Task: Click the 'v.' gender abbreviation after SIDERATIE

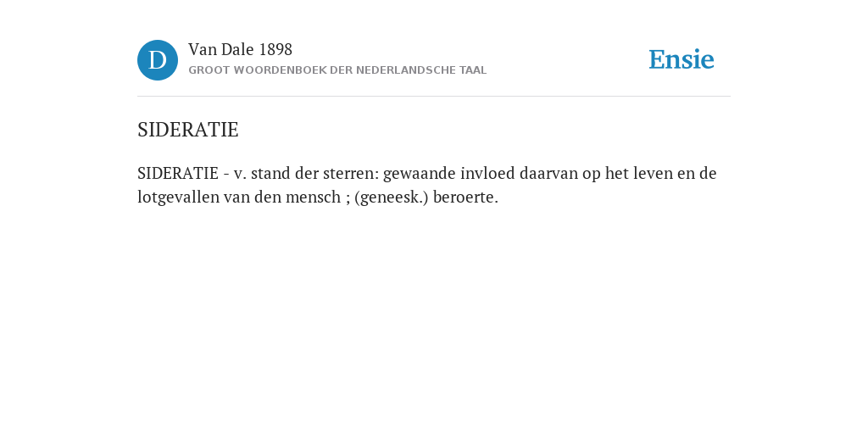Action: pos(240,174)
